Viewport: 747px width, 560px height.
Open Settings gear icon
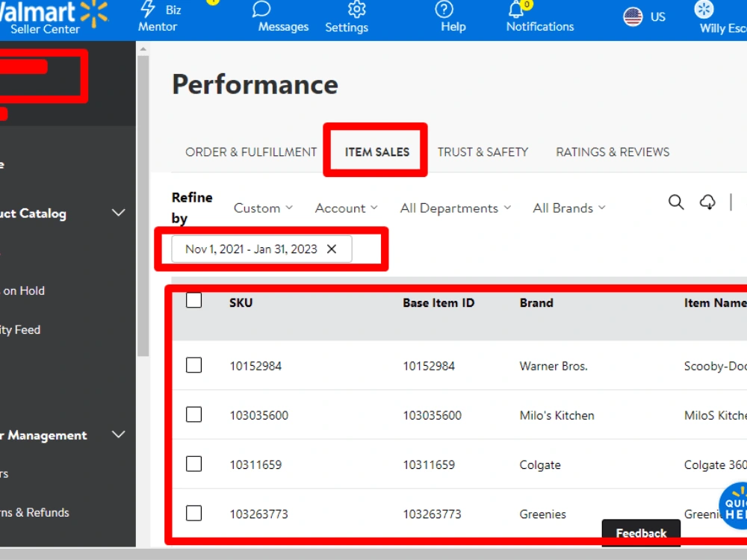click(x=356, y=9)
